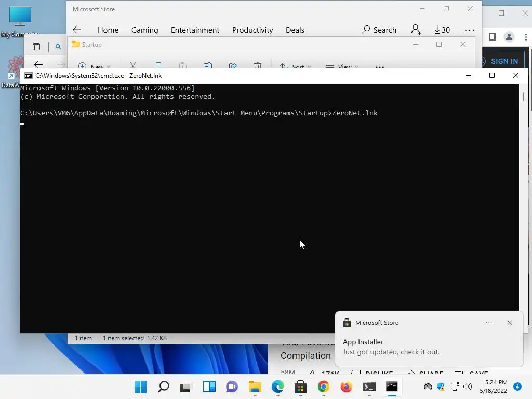Click the tab panel icon in the left window
This screenshot has height=399, width=532.
36,47
